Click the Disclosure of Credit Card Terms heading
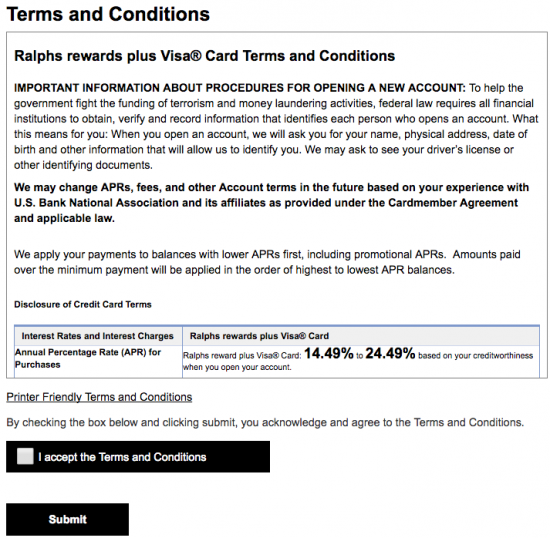 (x=83, y=304)
